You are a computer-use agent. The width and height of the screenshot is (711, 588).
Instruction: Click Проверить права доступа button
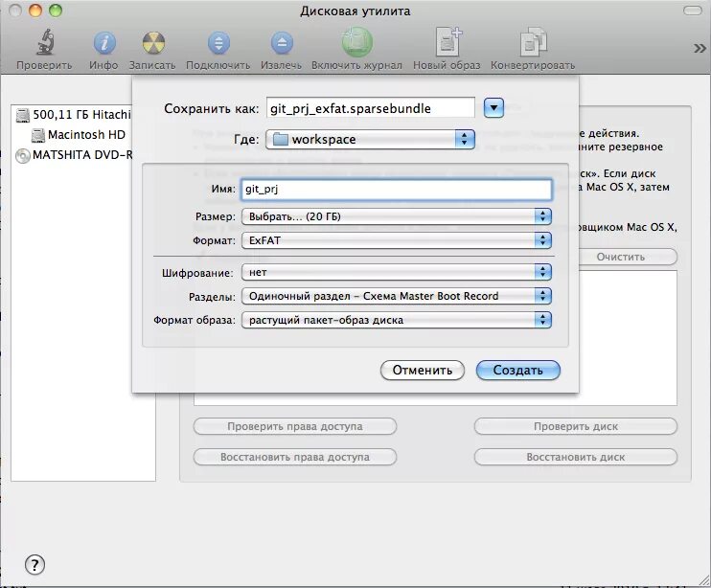[295, 426]
